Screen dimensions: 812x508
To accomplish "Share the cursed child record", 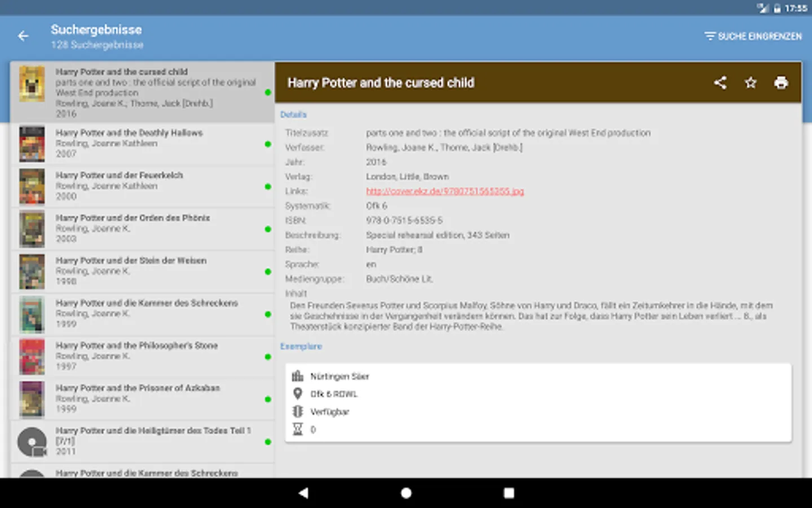I will coord(720,82).
